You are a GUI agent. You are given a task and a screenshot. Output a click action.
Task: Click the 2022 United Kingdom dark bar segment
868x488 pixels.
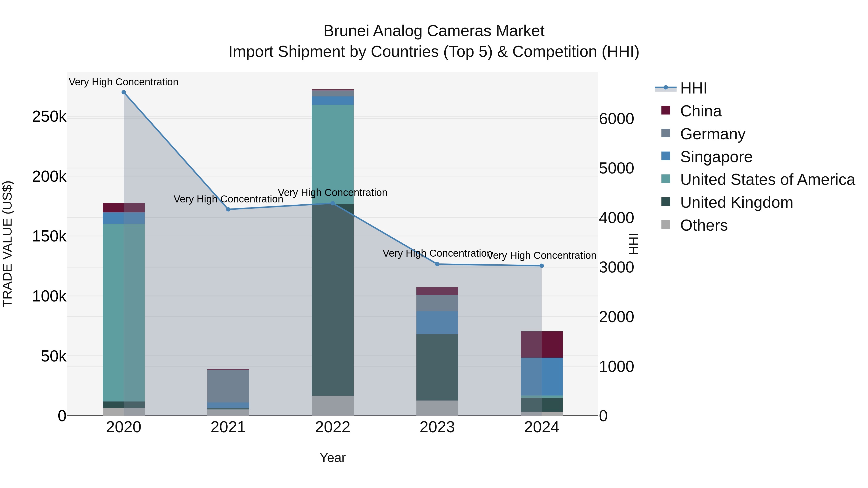pyautogui.click(x=332, y=300)
